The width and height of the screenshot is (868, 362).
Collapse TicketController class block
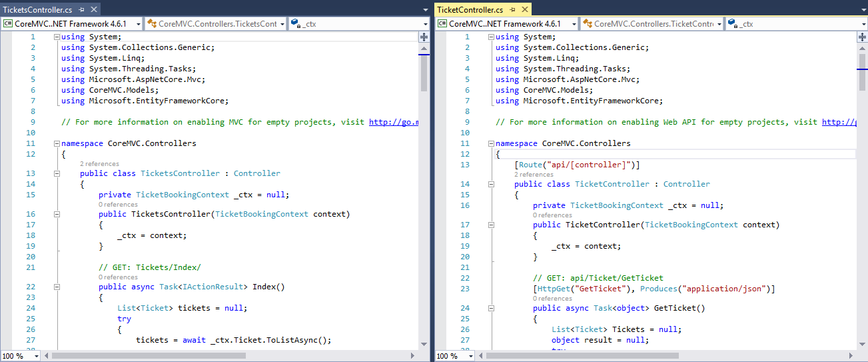tap(491, 184)
